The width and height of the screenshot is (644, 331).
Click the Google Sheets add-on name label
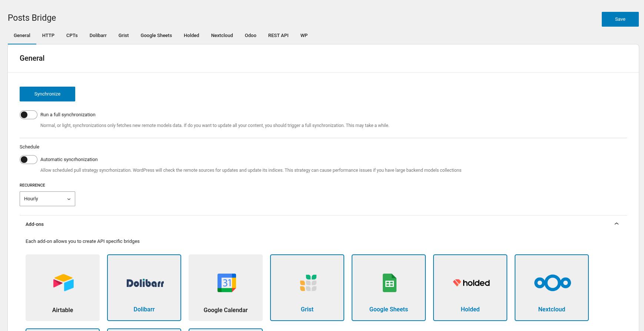(389, 310)
